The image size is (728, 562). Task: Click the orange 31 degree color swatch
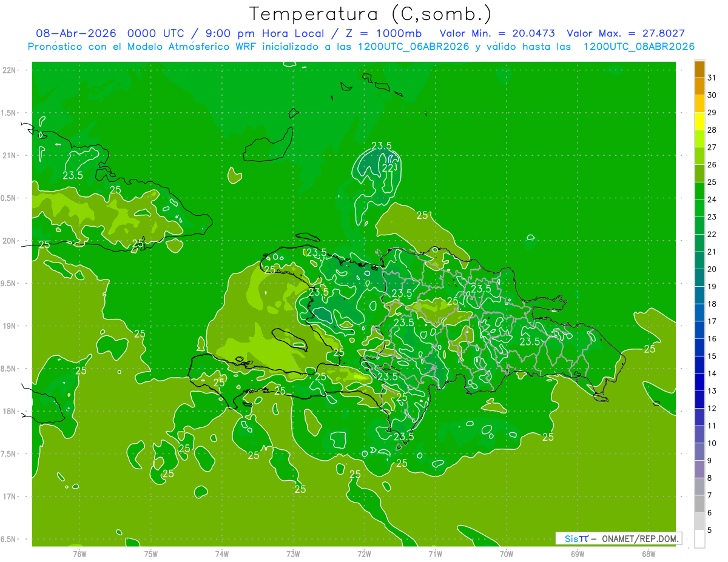click(699, 70)
